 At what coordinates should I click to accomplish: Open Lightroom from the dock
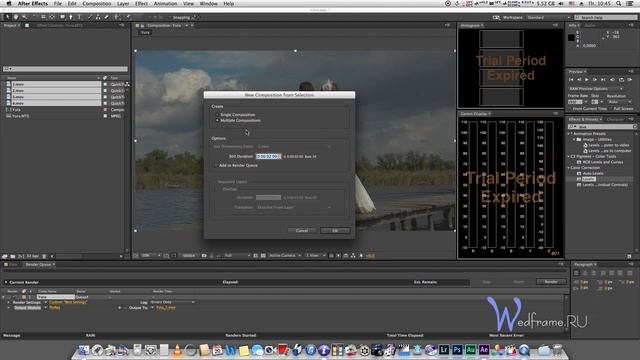click(444, 350)
